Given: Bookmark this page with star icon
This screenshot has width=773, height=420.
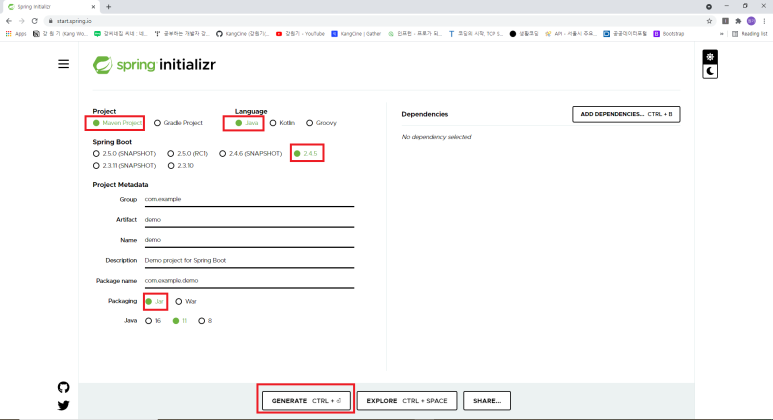Looking at the screenshot, I should [709, 21].
